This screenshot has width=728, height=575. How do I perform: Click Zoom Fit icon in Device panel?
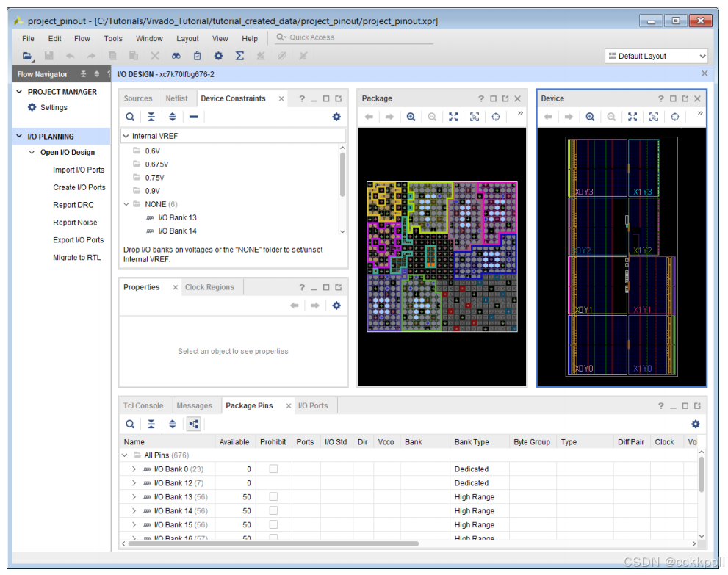point(633,117)
